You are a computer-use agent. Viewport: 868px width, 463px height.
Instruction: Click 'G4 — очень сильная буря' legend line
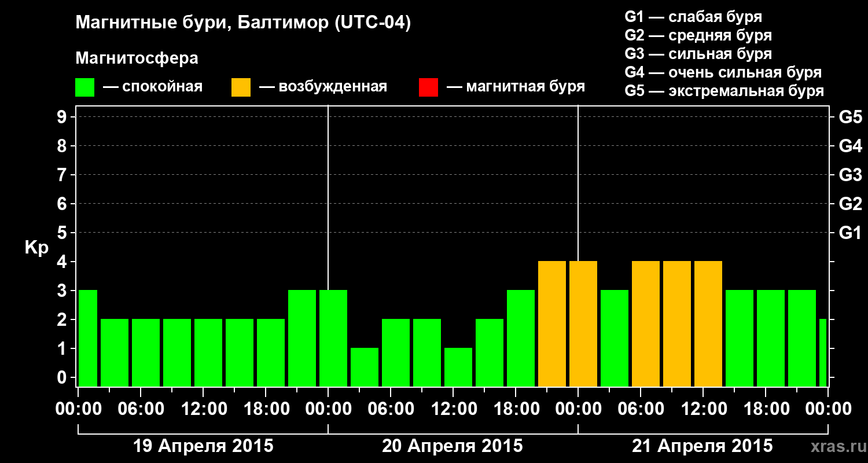point(723,72)
